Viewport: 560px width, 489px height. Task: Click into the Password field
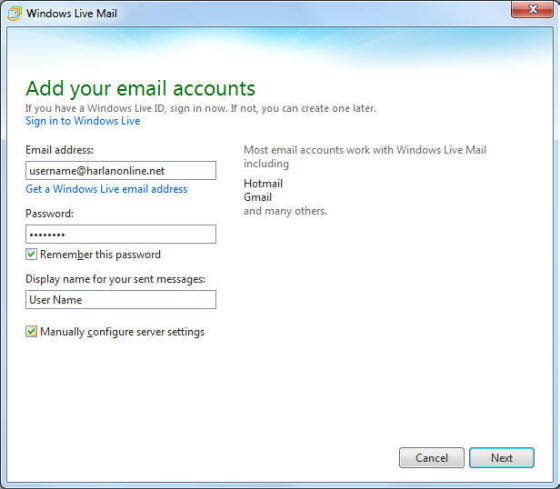click(x=121, y=234)
